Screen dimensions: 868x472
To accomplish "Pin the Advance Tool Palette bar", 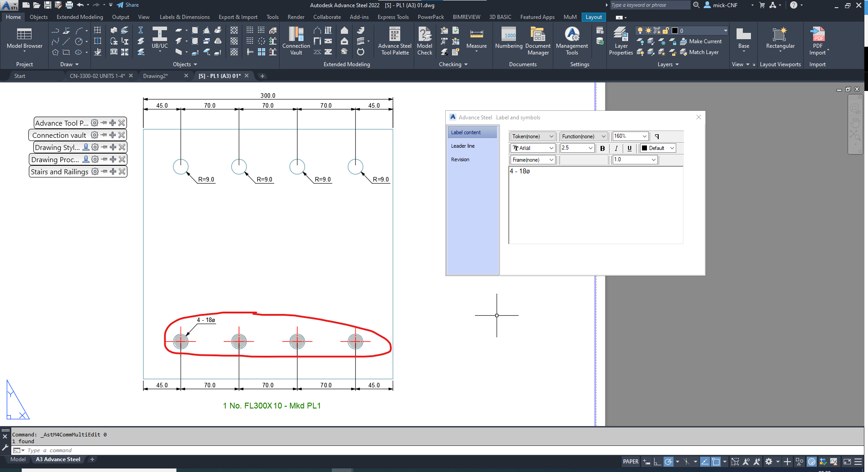I will [104, 123].
